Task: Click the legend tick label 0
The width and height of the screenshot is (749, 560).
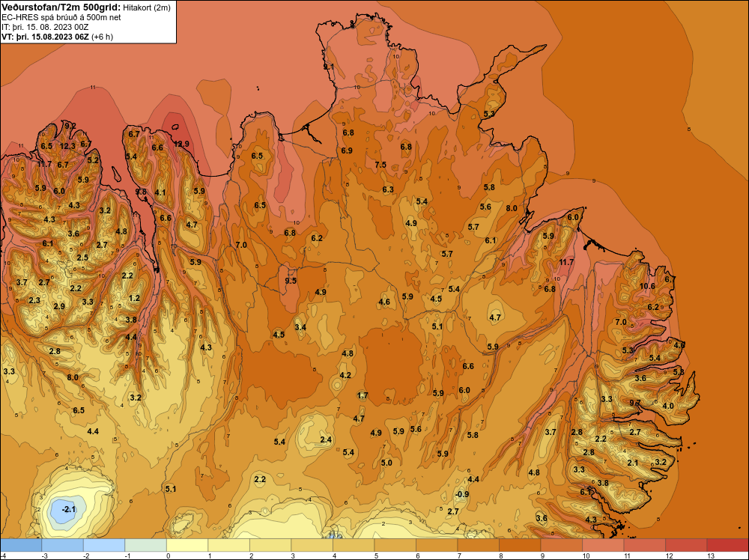Action: pyautogui.click(x=168, y=556)
